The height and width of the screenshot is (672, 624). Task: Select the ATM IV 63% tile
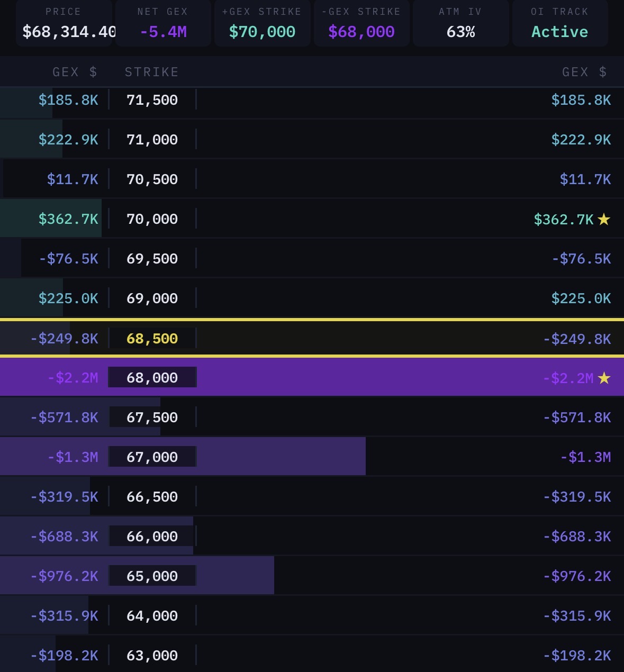coord(460,22)
